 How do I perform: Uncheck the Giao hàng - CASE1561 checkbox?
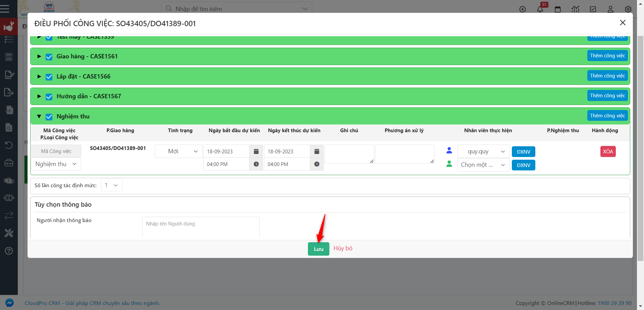(49, 57)
